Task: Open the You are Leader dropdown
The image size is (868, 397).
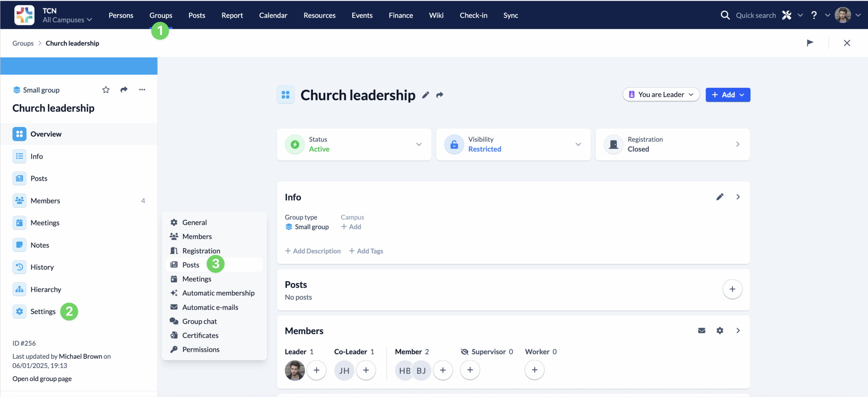Action: coord(661,95)
